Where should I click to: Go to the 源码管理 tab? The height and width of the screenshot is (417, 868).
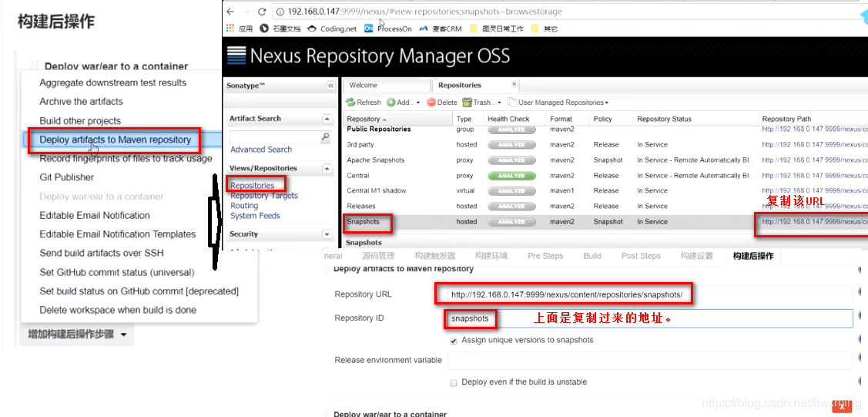[x=378, y=256]
